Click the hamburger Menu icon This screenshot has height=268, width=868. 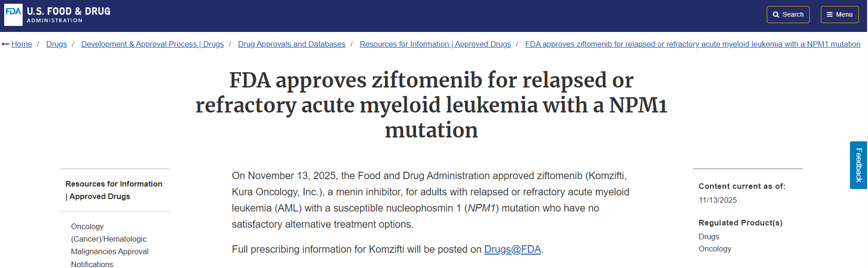tap(830, 15)
